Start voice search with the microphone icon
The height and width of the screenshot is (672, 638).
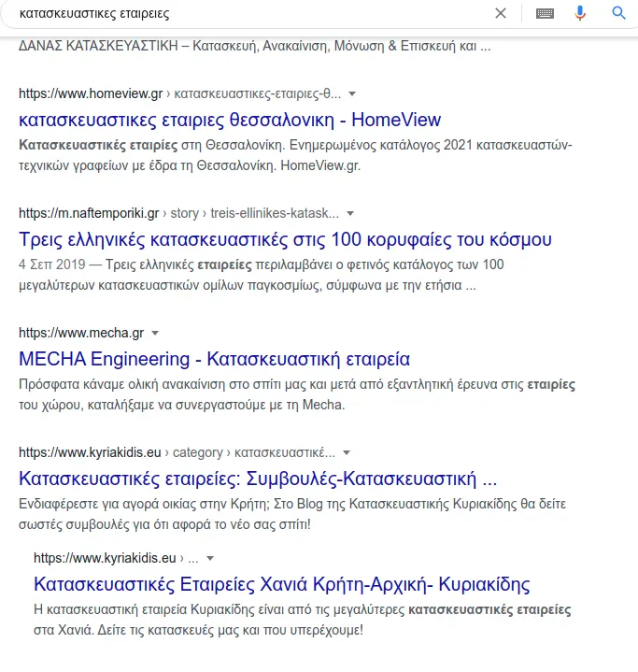click(580, 13)
